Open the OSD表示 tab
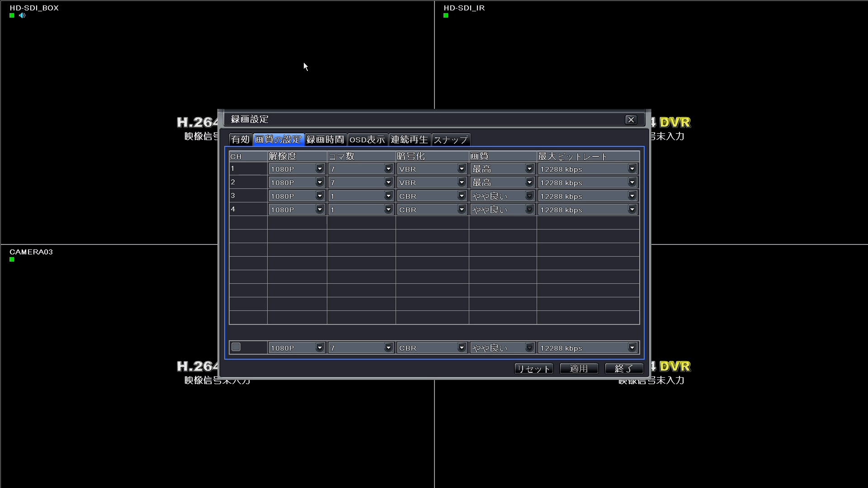 click(x=367, y=140)
